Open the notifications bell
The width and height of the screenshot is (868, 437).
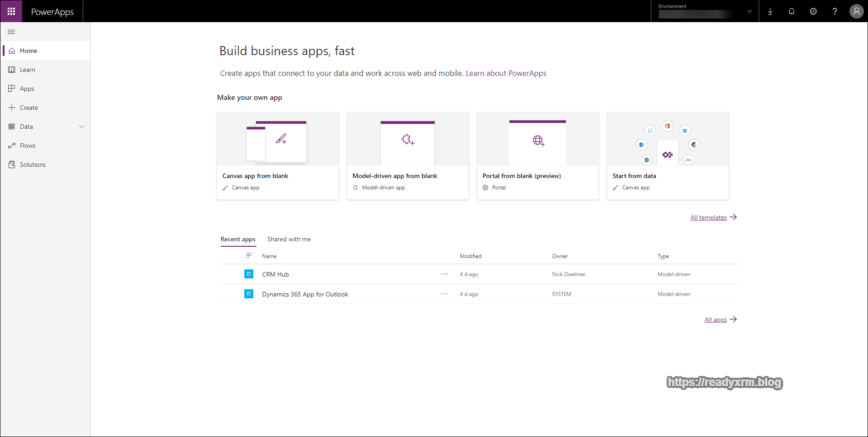click(792, 11)
